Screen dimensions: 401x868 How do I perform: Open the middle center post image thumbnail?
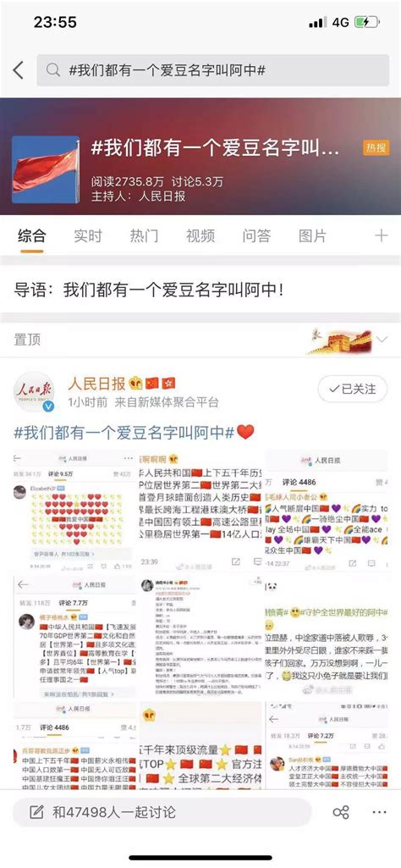[x=200, y=637]
